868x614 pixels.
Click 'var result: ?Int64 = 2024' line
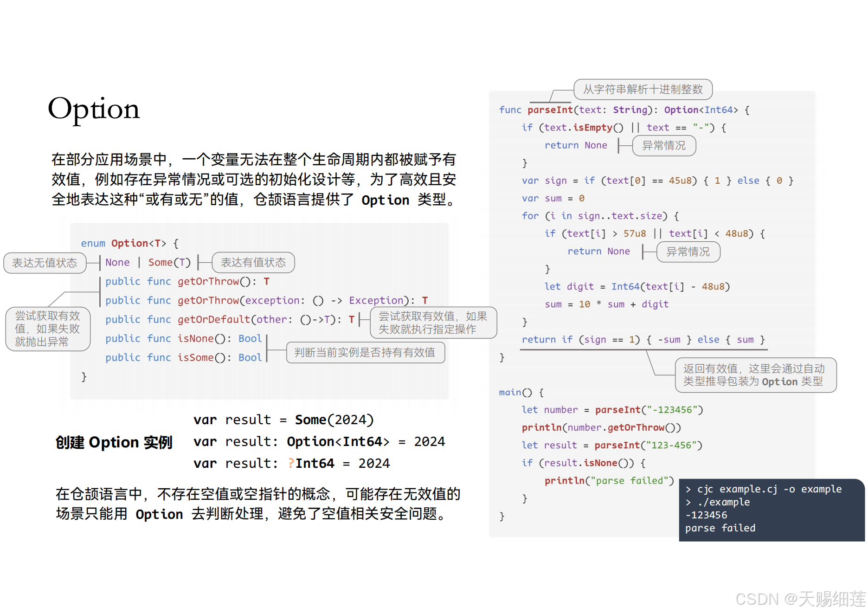[292, 463]
